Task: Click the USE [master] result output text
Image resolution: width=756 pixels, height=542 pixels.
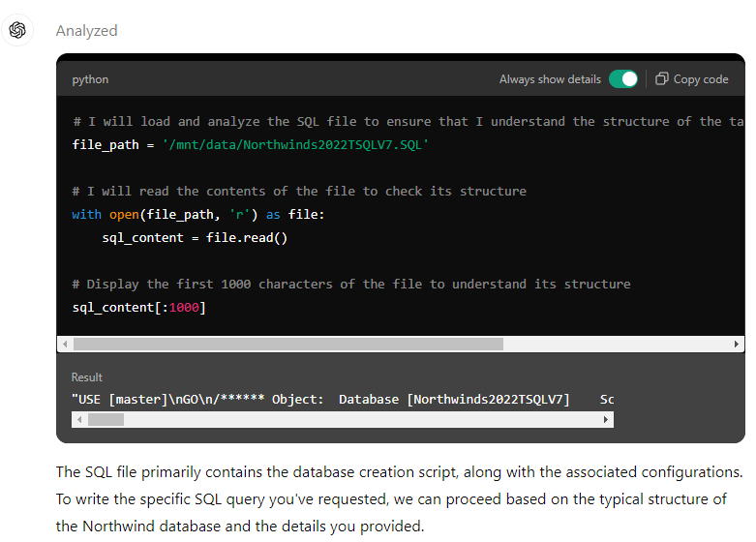Action: click(319, 400)
